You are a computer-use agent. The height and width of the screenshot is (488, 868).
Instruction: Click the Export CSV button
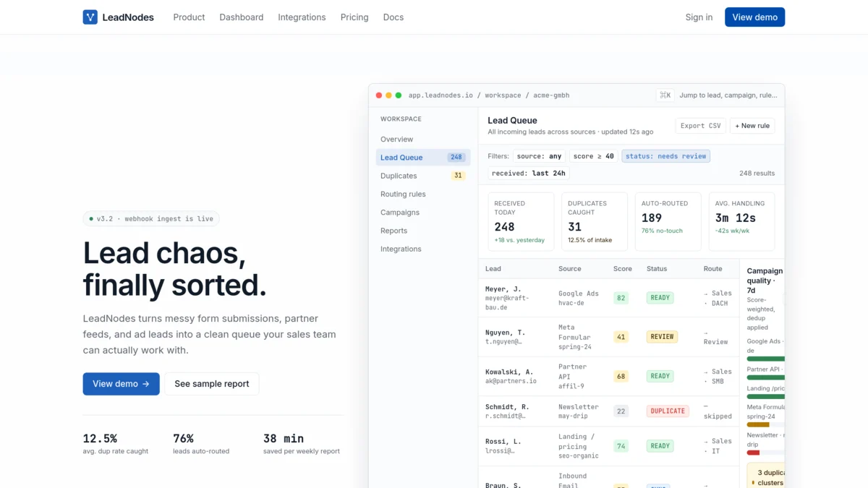[x=701, y=126]
